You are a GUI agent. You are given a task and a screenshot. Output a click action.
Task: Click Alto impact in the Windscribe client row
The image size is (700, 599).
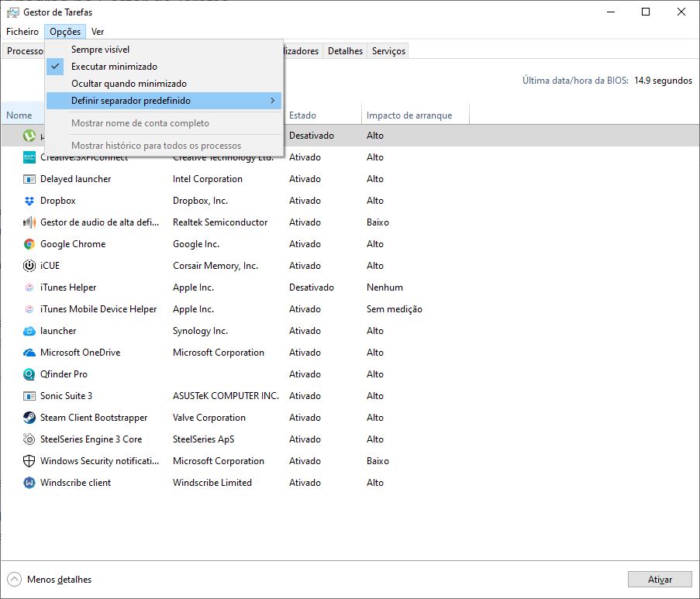pyautogui.click(x=375, y=483)
